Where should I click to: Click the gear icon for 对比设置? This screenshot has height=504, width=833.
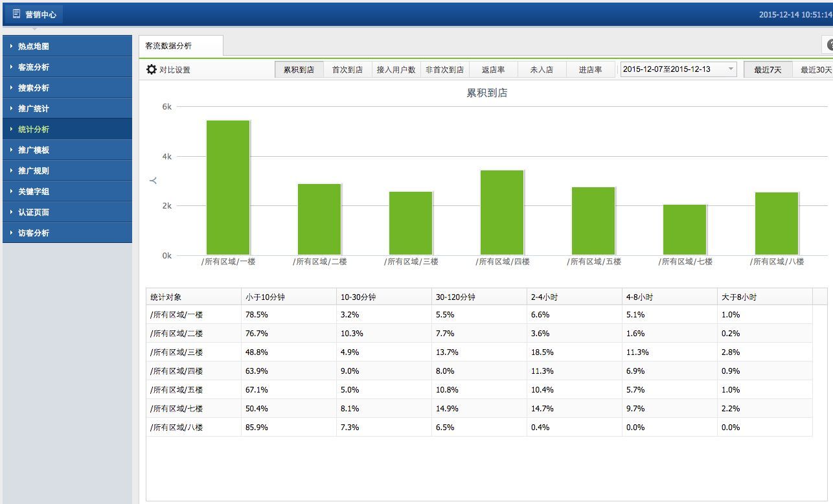point(152,69)
